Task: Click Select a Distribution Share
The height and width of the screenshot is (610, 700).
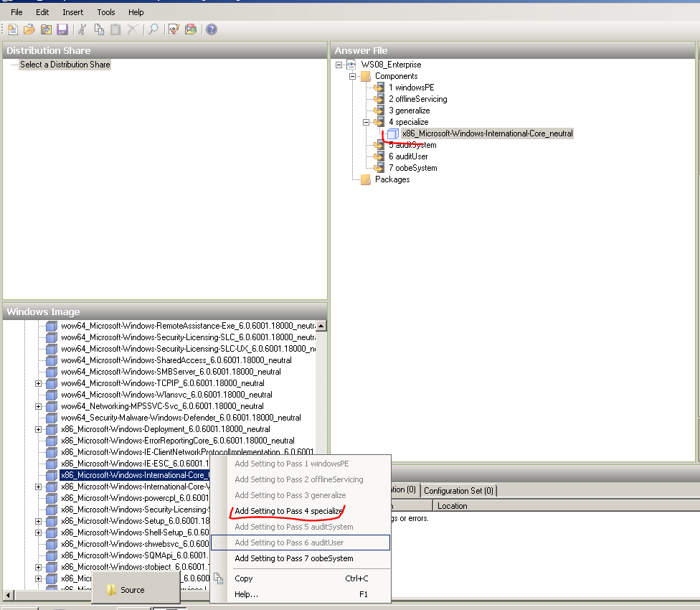Action: (65, 65)
